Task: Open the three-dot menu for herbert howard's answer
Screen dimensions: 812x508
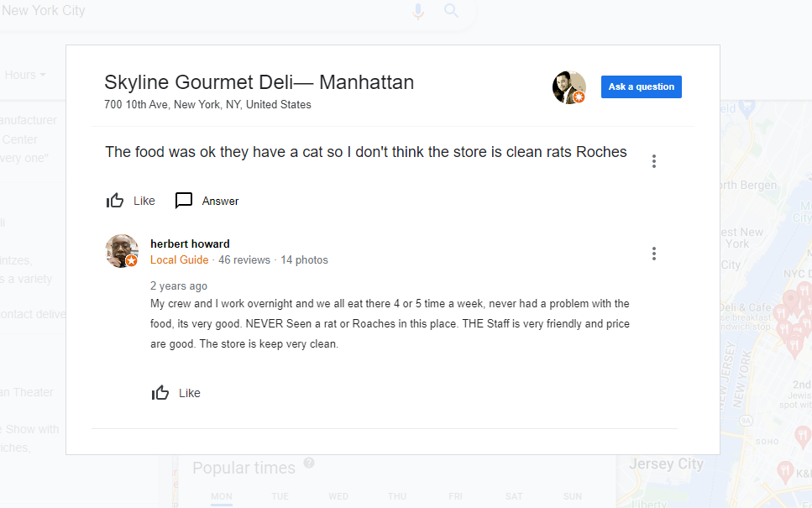Action: [654, 254]
